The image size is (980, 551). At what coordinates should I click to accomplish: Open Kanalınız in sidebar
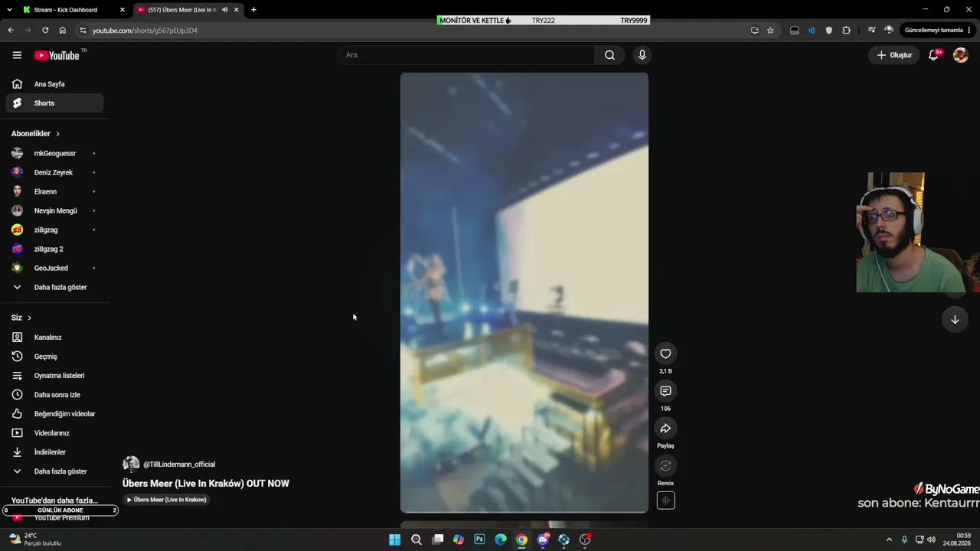(x=54, y=337)
